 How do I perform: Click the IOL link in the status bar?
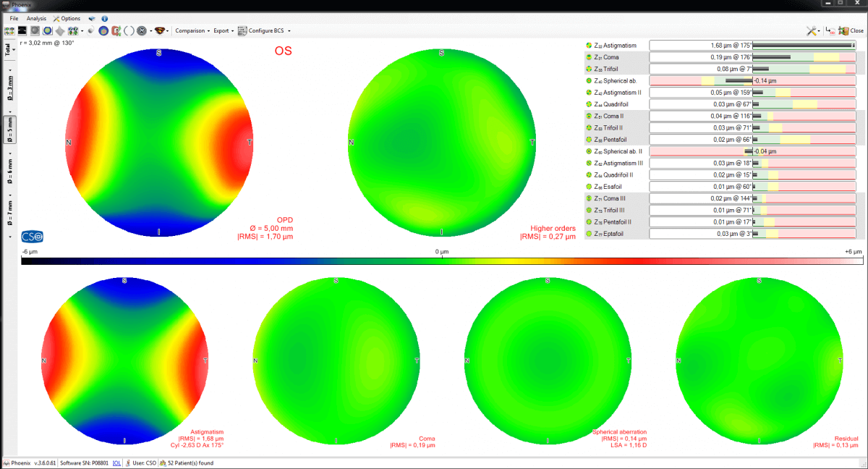116,463
